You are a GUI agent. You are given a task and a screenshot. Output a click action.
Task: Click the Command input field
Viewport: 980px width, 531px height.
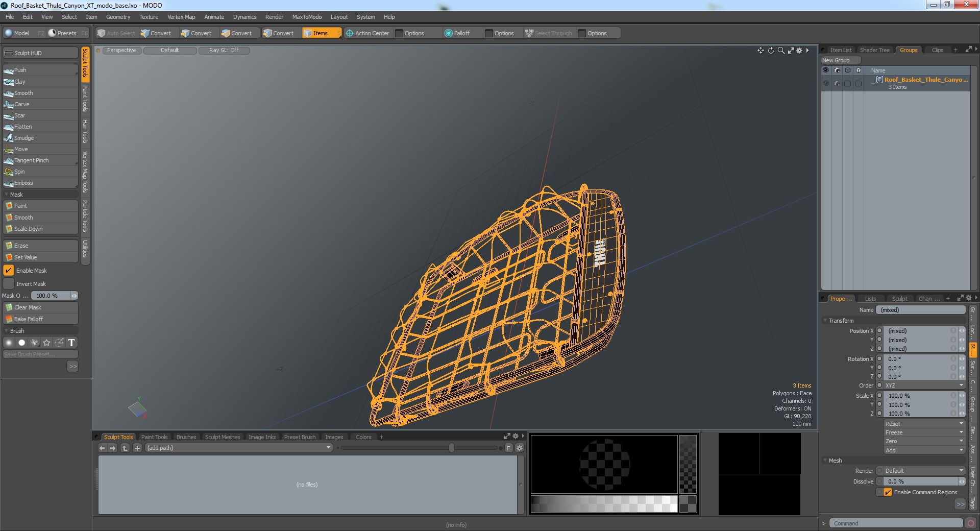click(x=896, y=523)
